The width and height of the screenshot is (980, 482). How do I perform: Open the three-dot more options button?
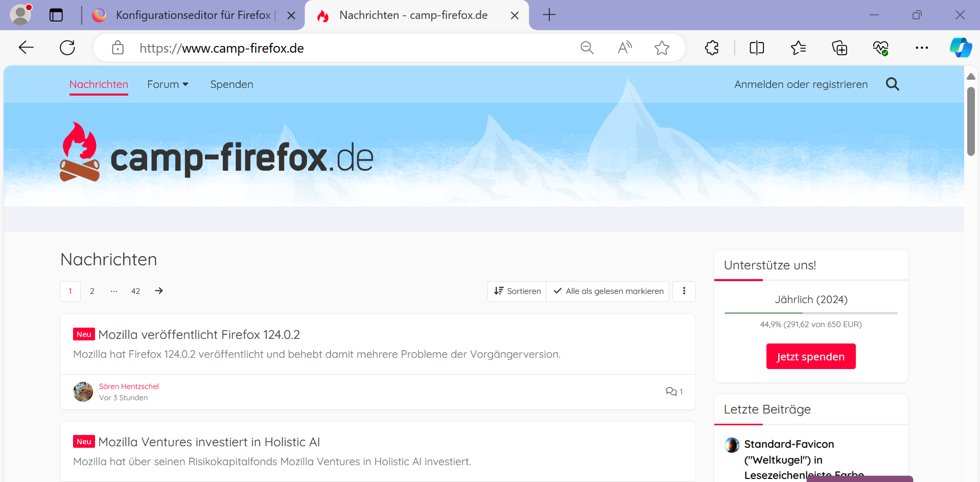[x=684, y=291]
